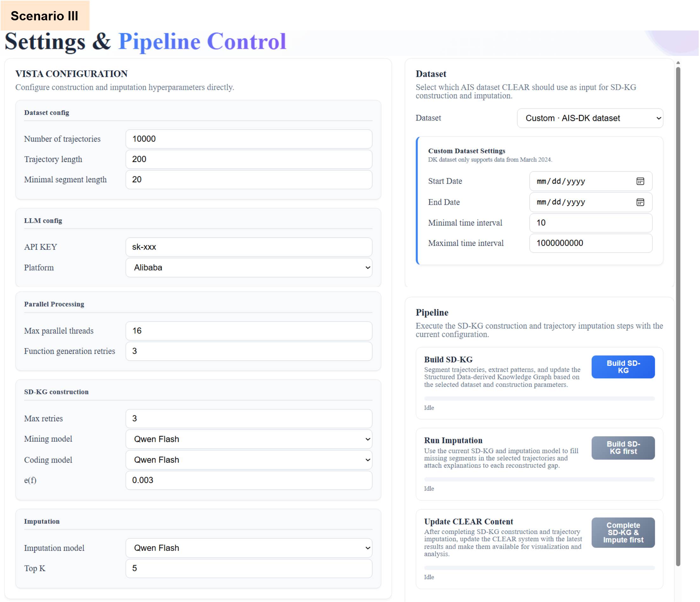The image size is (700, 602).
Task: Click the e(f) value input field
Action: 249,480
